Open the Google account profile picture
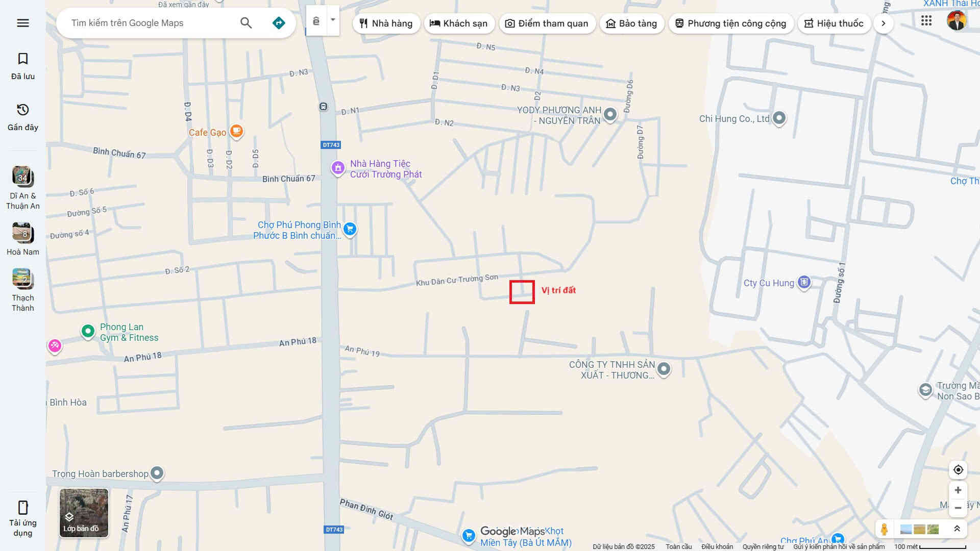 click(956, 21)
